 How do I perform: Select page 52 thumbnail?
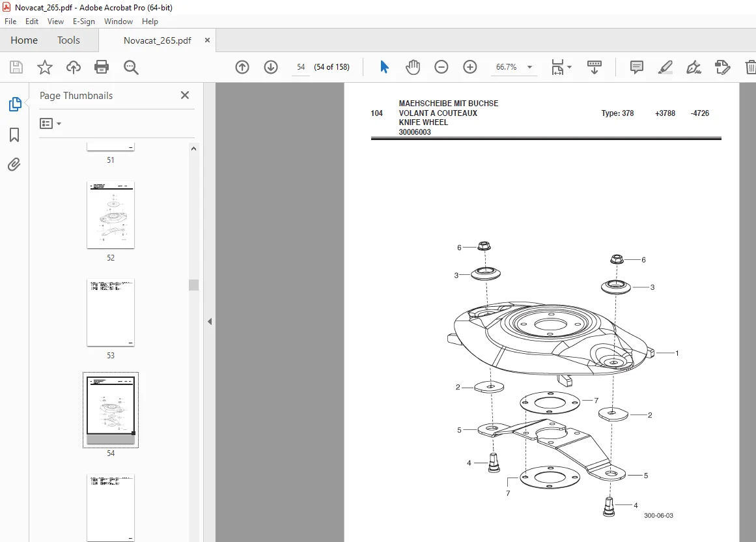[x=111, y=215]
